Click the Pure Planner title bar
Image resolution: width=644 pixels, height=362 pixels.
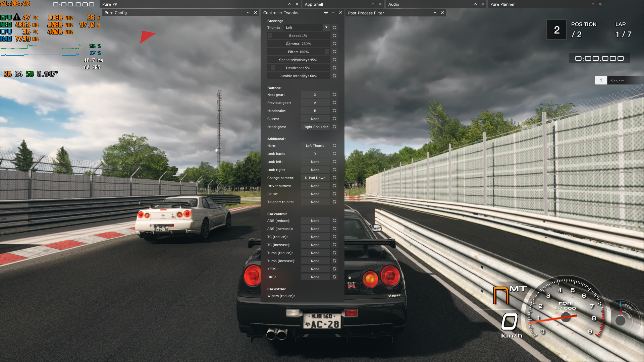[537, 4]
